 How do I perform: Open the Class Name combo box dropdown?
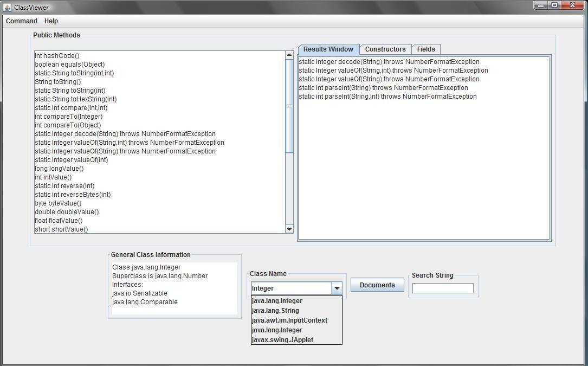click(337, 288)
